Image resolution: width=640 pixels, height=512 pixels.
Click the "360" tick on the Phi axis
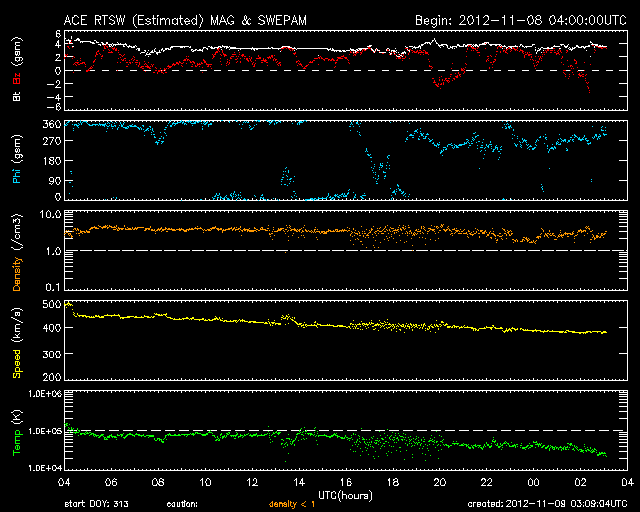tap(52, 124)
